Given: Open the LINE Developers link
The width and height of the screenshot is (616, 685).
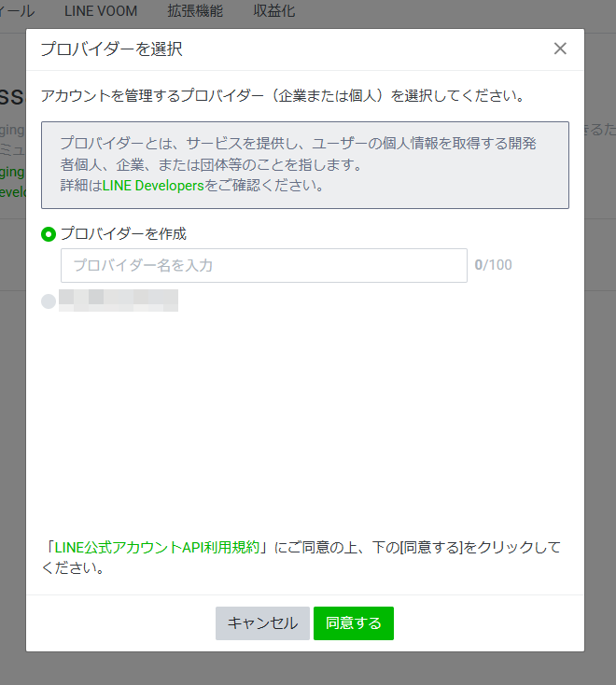Looking at the screenshot, I should [153, 185].
